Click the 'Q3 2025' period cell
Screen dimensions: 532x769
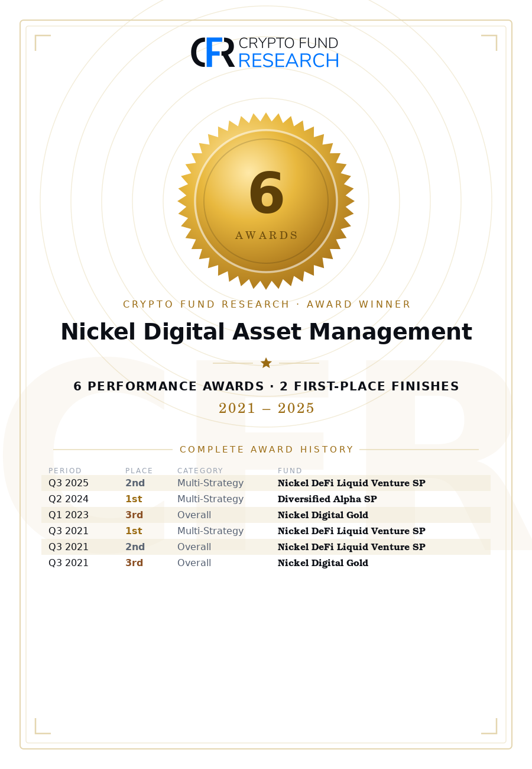tap(69, 483)
